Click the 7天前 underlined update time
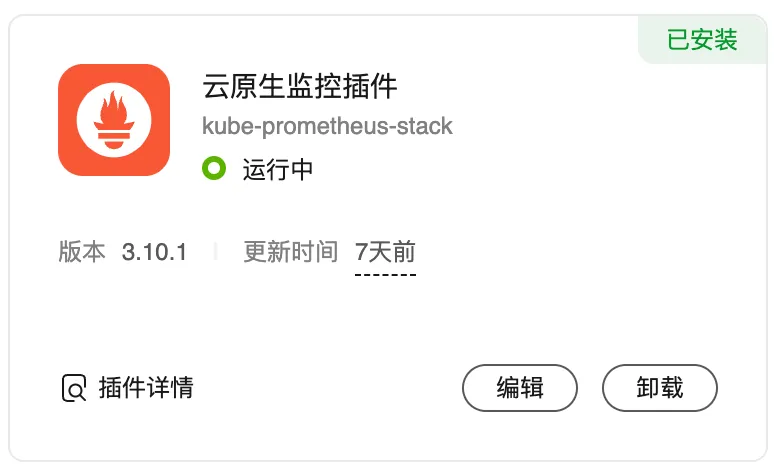The height and width of the screenshot is (472, 778). coord(385,252)
